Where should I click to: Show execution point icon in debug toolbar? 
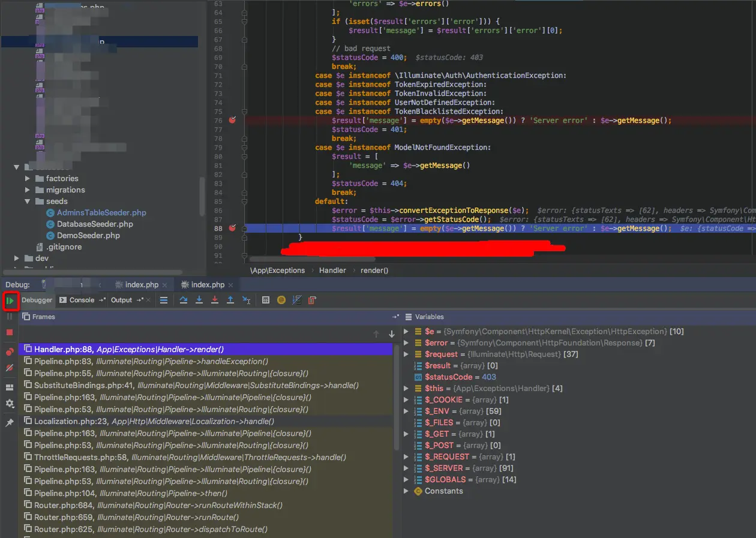coord(164,300)
